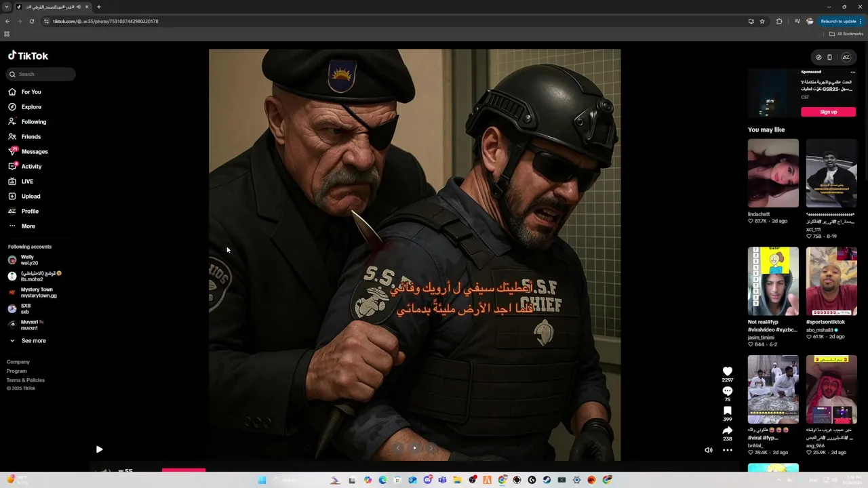This screenshot has height=488, width=868.
Task: Click into the TikTok Search field
Action: click(41, 74)
